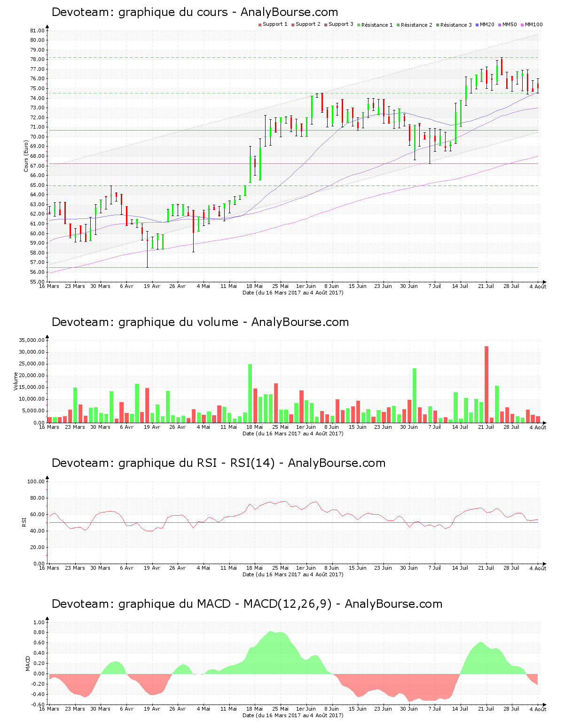The width and height of the screenshot is (564, 728).
Task: Click the Résistance 1 legend color marker
Action: (359, 24)
